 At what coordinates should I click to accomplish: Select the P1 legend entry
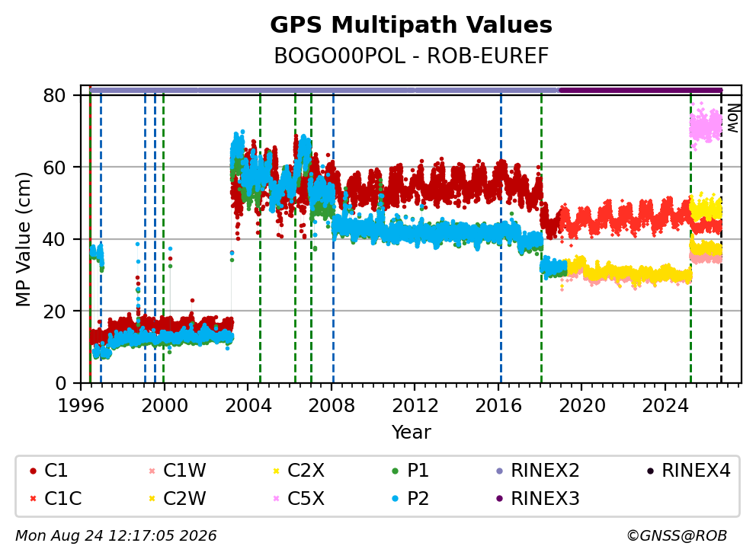(x=410, y=471)
